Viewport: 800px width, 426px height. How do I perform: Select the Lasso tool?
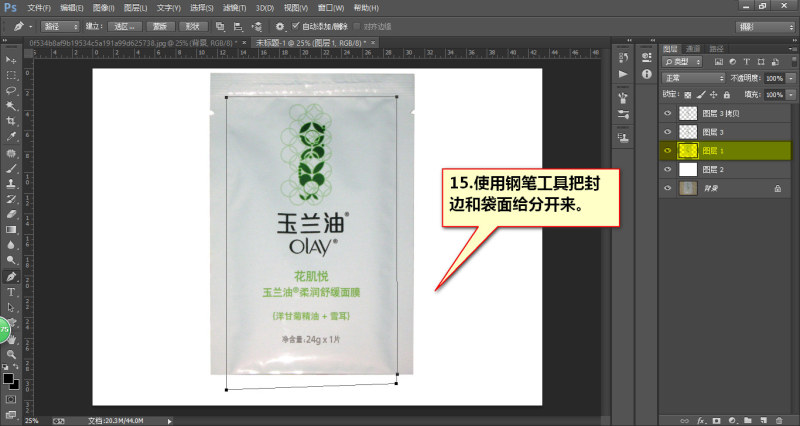11,91
